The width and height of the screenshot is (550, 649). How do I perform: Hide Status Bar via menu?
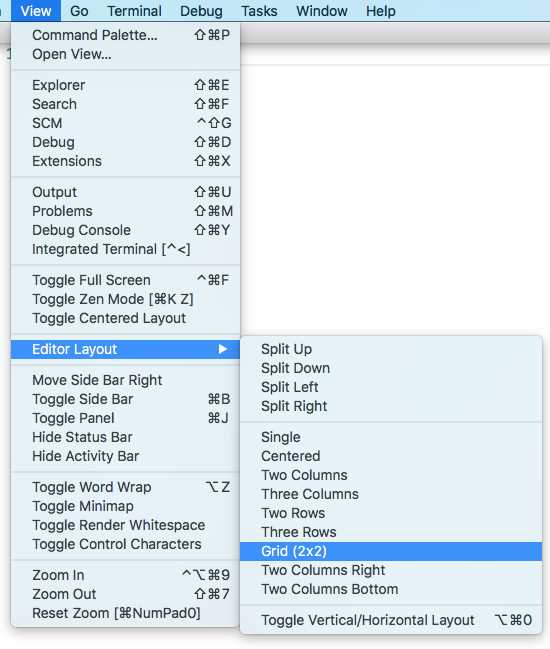point(125,437)
